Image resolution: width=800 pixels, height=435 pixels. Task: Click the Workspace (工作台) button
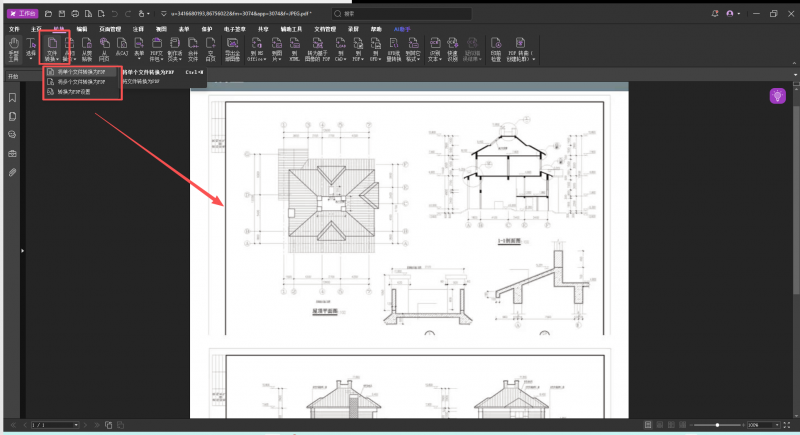coord(22,14)
